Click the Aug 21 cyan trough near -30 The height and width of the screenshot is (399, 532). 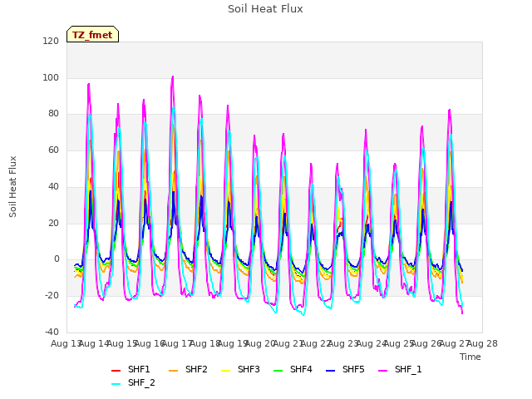tap(303, 314)
